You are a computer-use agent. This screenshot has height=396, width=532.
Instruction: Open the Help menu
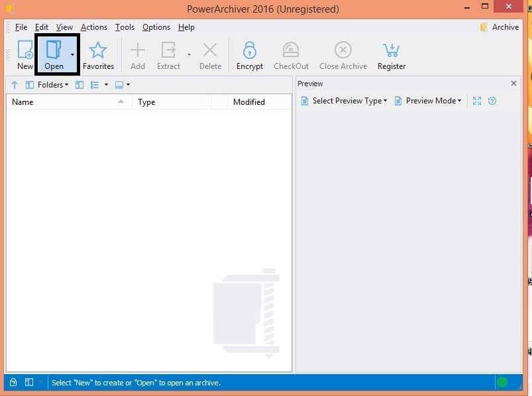[186, 27]
